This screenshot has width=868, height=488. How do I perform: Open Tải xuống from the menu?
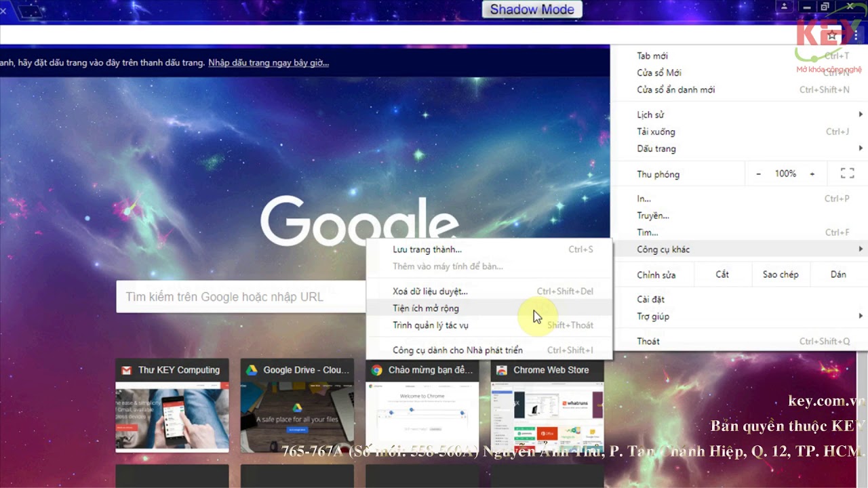(739, 131)
